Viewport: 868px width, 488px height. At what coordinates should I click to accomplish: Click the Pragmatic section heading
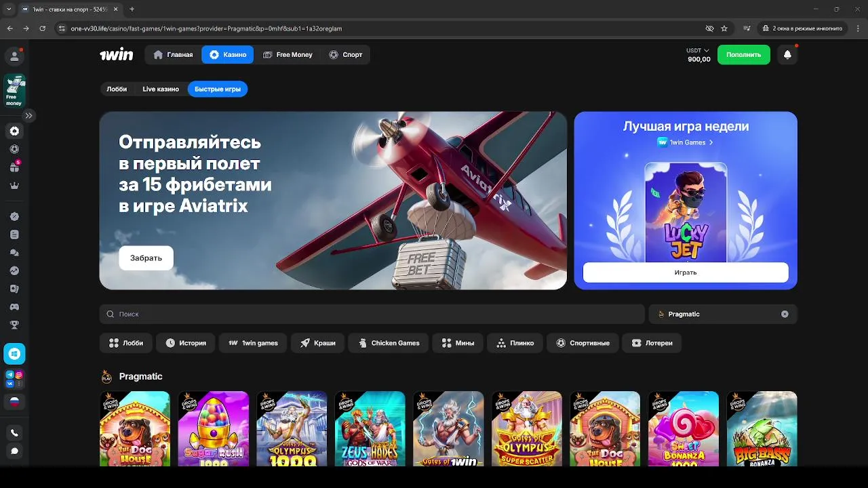[x=140, y=376]
